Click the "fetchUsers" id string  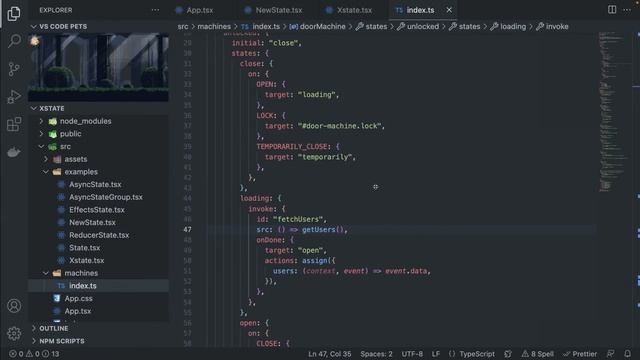click(x=298, y=219)
